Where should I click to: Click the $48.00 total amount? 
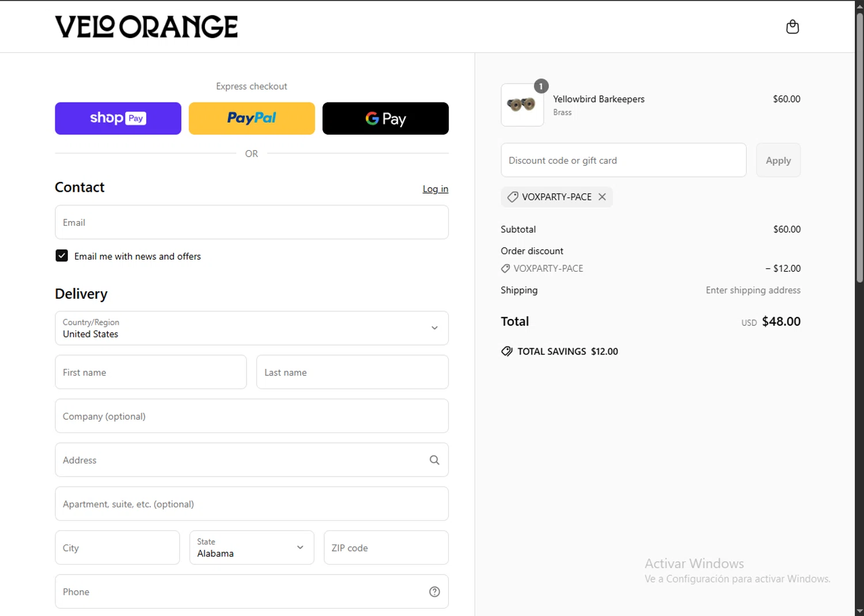click(781, 321)
